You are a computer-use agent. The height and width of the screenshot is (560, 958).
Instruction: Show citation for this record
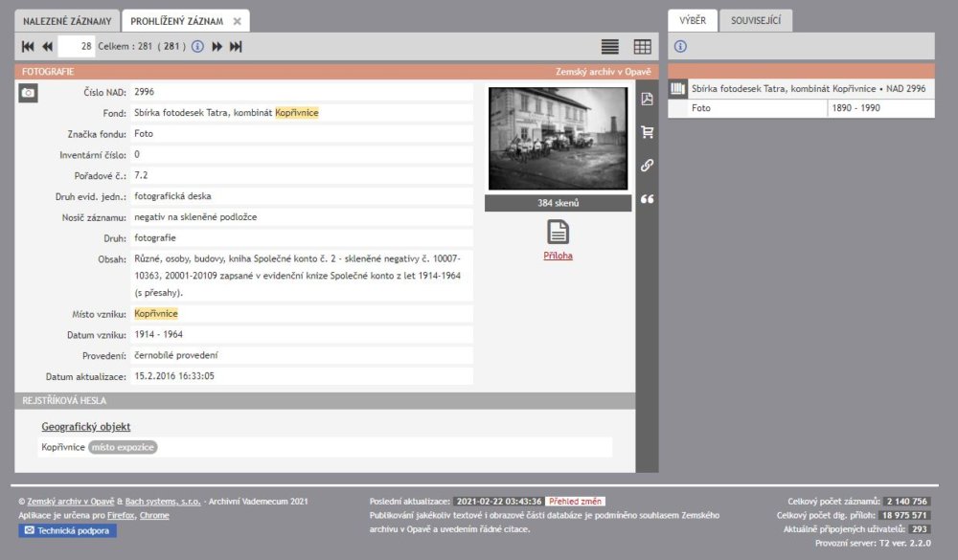pos(647,199)
